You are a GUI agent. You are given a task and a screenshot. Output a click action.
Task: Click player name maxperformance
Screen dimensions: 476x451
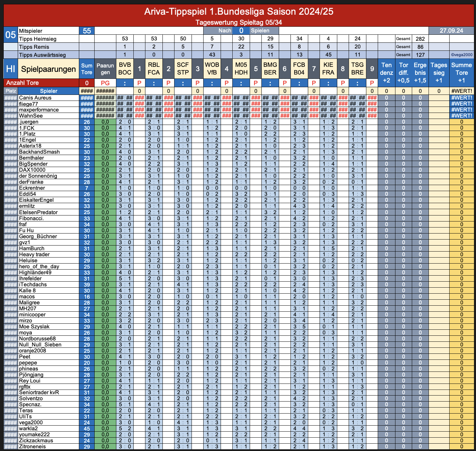pyautogui.click(x=39, y=110)
